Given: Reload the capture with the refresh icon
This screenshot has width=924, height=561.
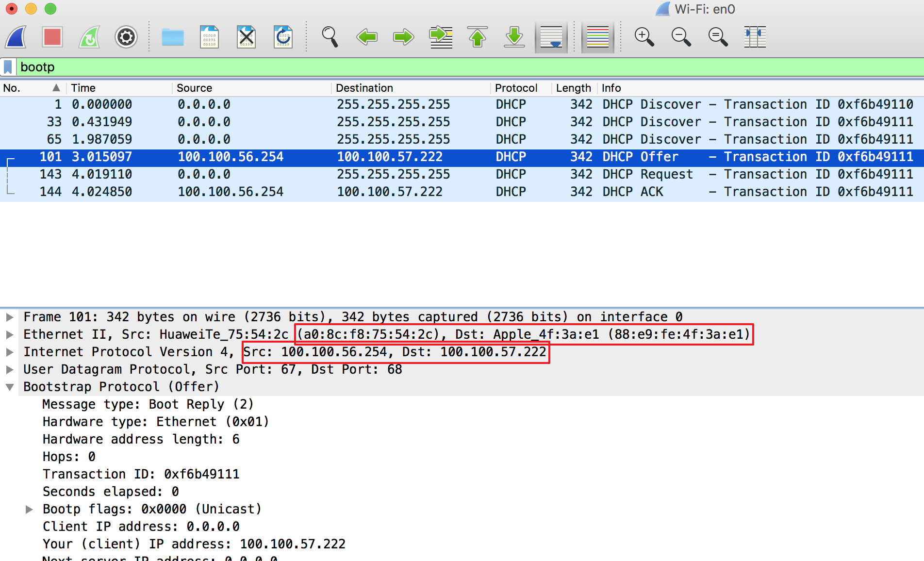Looking at the screenshot, I should tap(283, 36).
